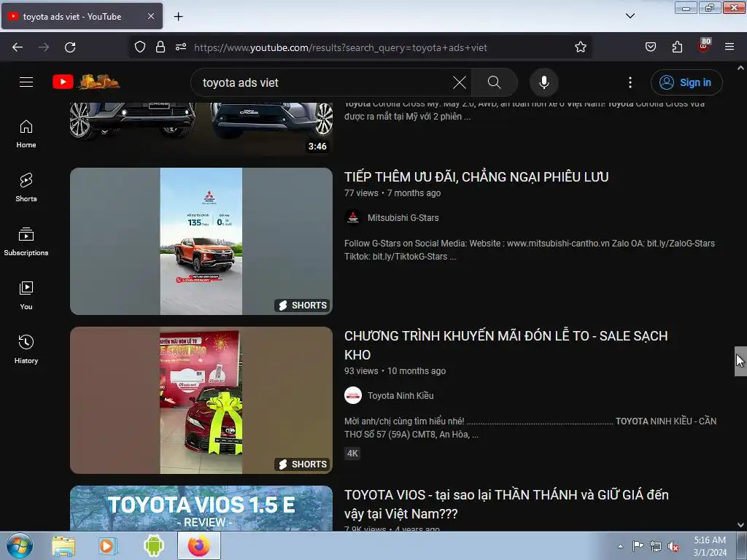Click the 77 views • 7 months ago text

tap(392, 192)
